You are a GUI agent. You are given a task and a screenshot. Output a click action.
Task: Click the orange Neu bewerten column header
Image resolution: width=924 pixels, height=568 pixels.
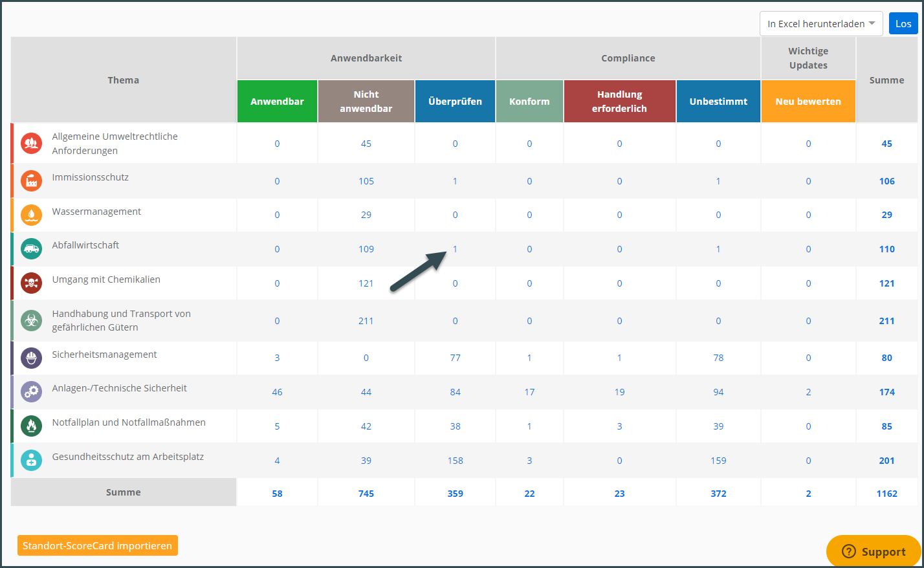point(808,102)
